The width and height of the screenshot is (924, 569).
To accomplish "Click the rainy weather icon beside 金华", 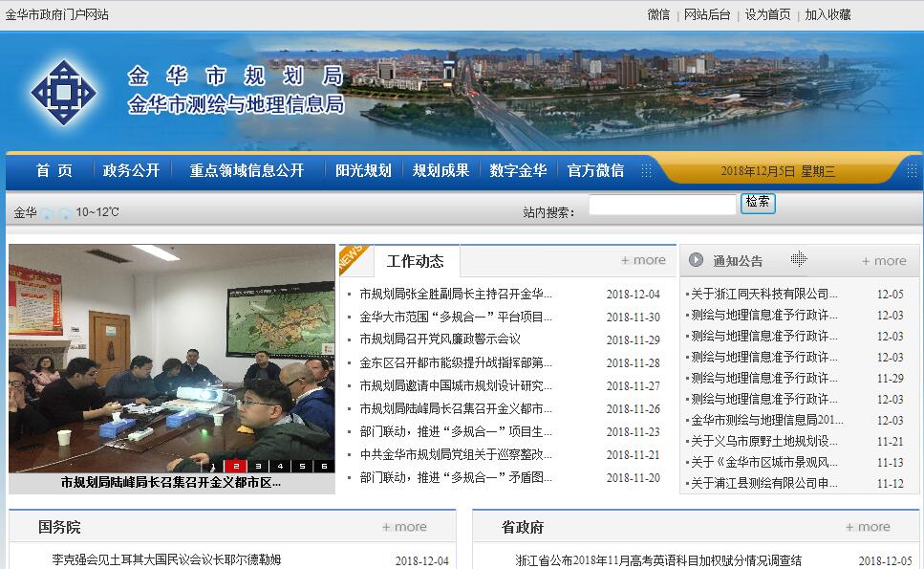I will point(47,212).
